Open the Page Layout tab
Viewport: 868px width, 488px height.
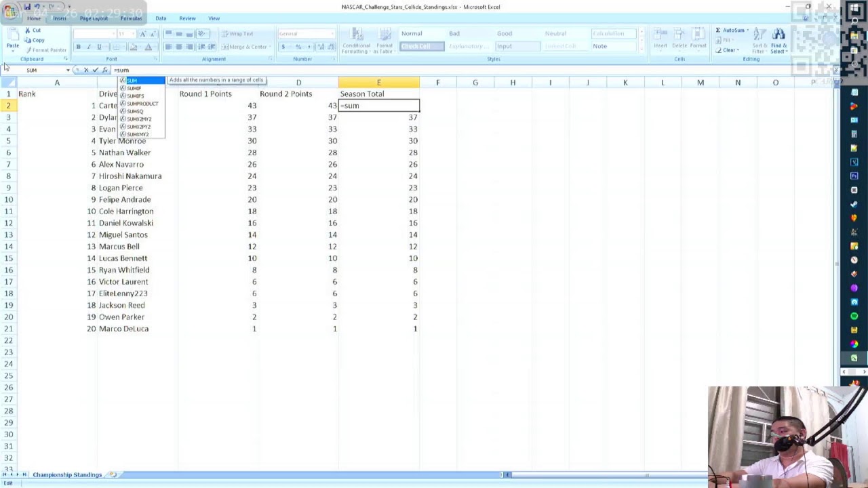pos(94,18)
